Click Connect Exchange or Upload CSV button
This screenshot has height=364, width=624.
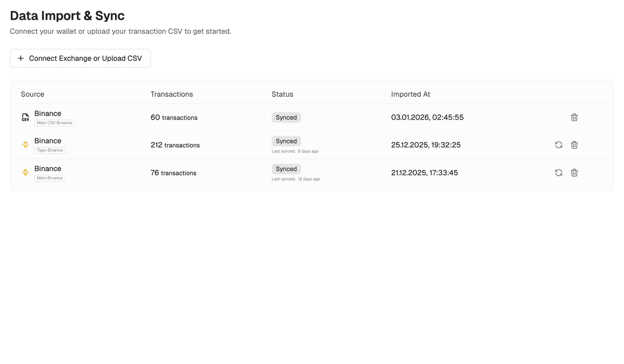coord(80,58)
